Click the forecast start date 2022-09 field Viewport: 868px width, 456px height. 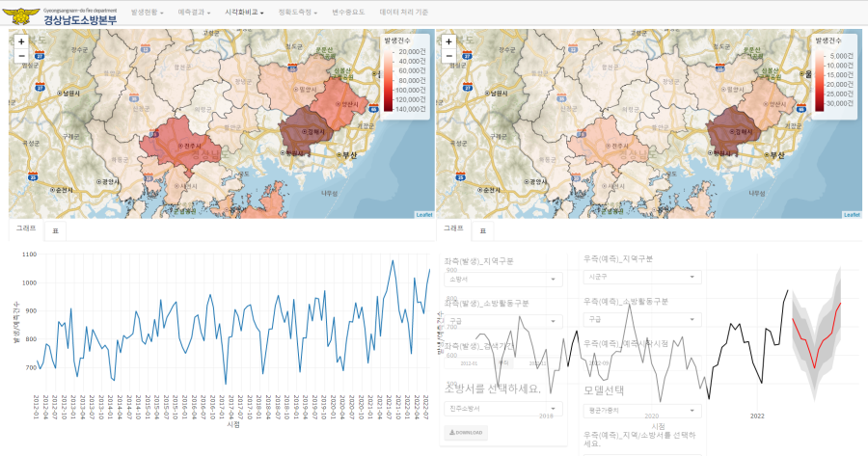tap(642, 363)
